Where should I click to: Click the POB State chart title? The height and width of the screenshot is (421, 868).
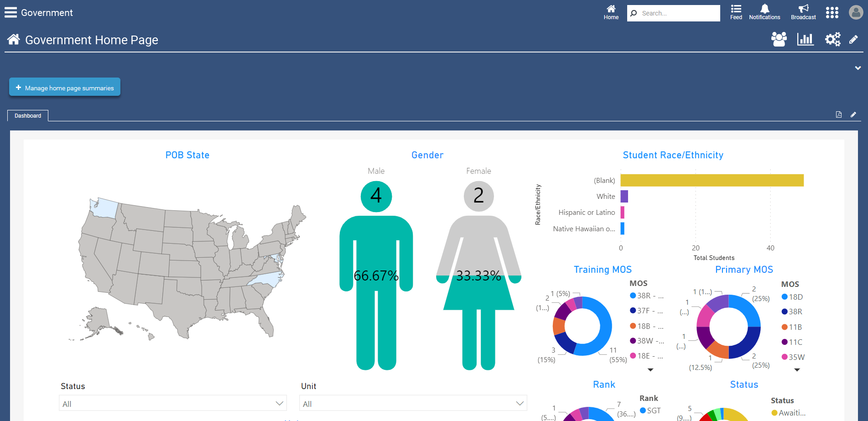(x=187, y=155)
